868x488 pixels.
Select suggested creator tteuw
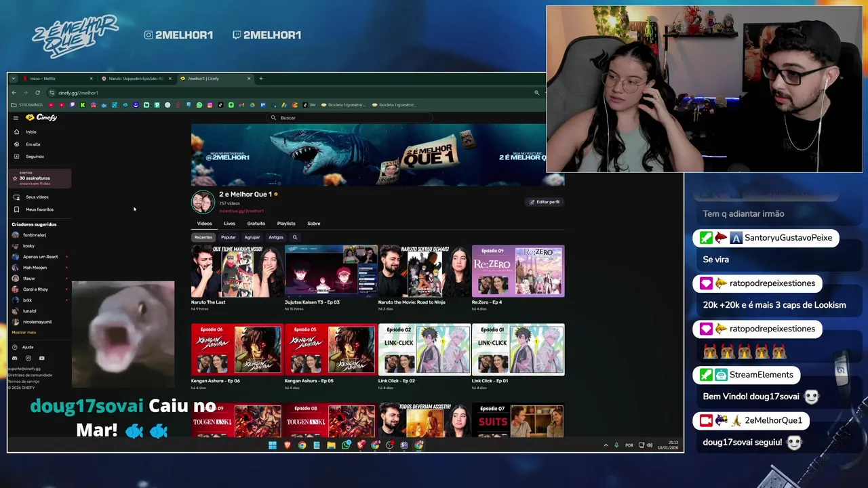(28, 279)
